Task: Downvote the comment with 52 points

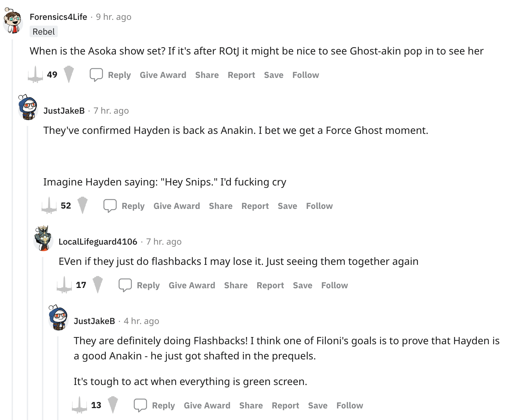Action: (x=82, y=206)
